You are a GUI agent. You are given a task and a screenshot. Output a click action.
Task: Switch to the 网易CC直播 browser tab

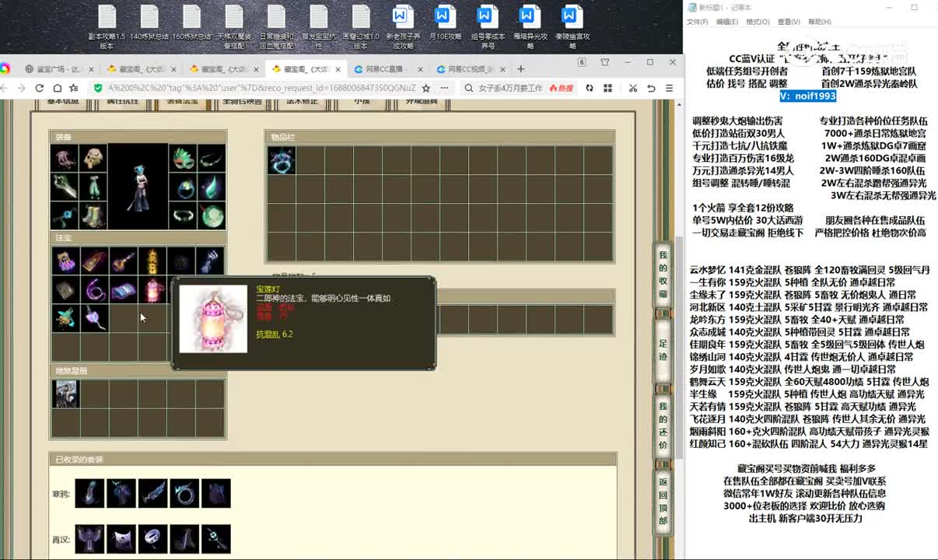tap(386, 69)
